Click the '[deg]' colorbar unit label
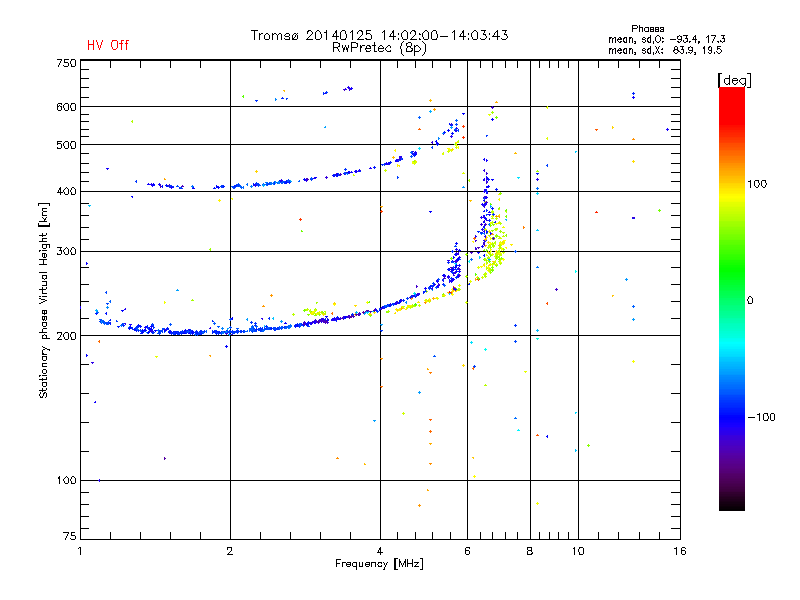This screenshot has height=600, width=800. (734, 80)
